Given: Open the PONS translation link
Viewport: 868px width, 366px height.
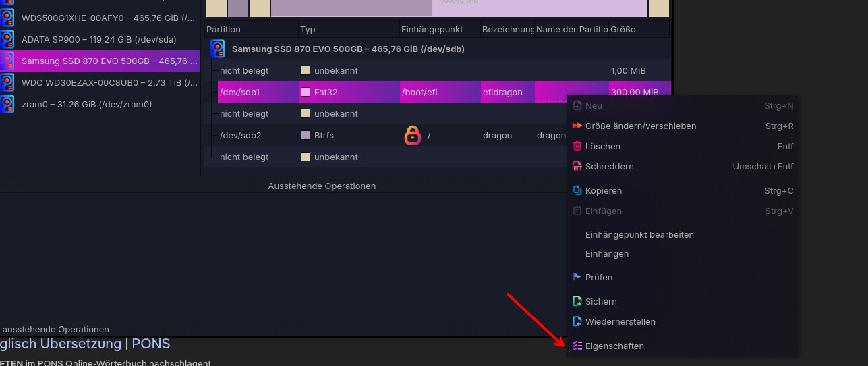Looking at the screenshot, I should [x=85, y=344].
